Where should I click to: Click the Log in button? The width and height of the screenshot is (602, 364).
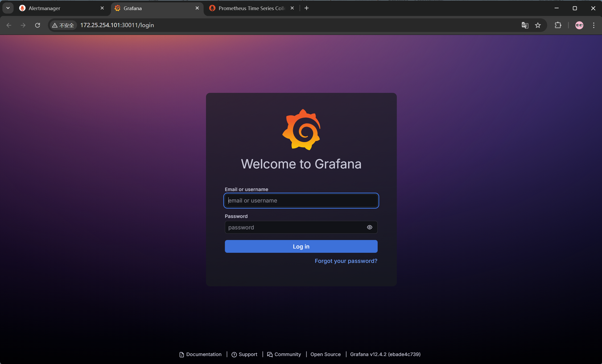(x=301, y=246)
